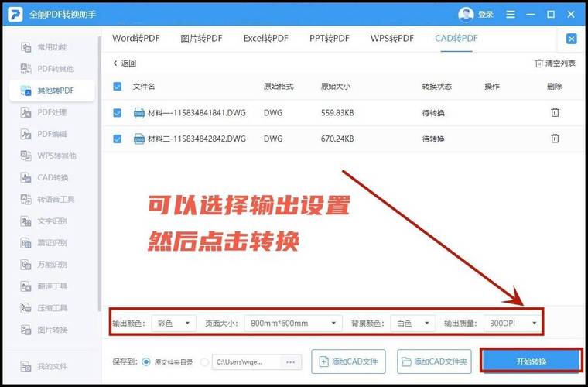The height and width of the screenshot is (387, 588).
Task: Click the 670.24KB size cell
Action: [337, 139]
